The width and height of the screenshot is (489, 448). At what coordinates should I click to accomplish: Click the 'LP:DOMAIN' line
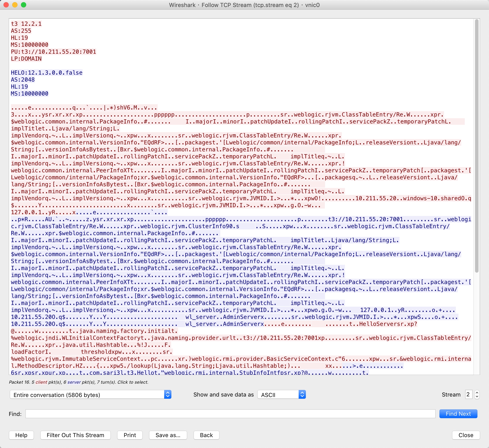26,59
